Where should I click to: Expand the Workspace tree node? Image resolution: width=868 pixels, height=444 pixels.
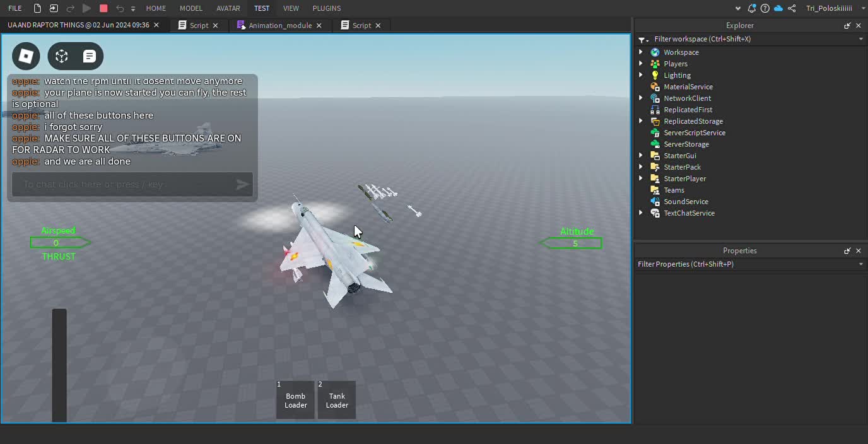point(641,52)
